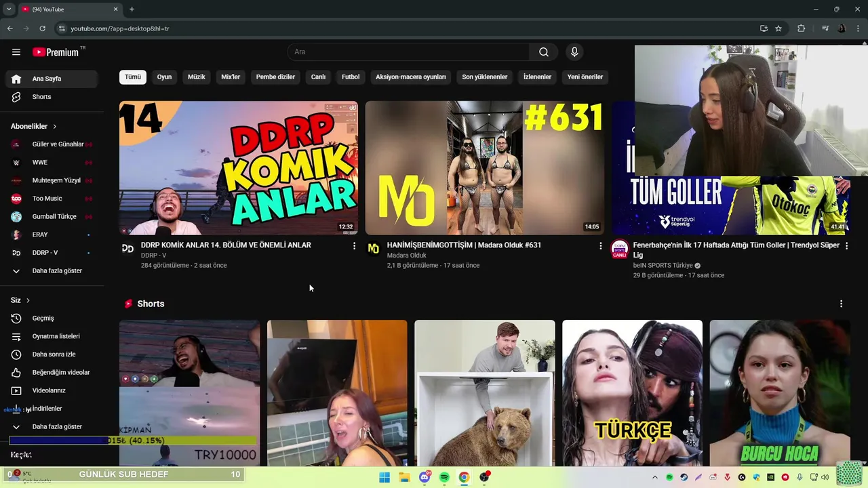The height and width of the screenshot is (488, 868).
Task: Open DDRP Komik Anlar video thumbnail
Action: (239, 168)
